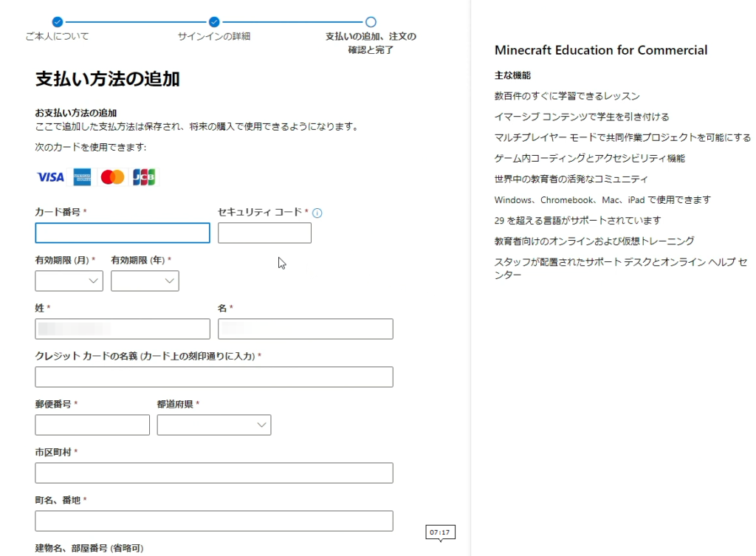The width and height of the screenshot is (756, 556).
Task: Click the Mastercard logo
Action: click(112, 177)
